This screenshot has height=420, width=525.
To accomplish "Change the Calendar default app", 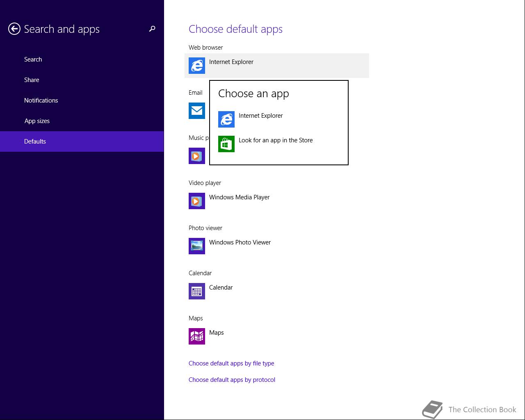I will point(221,288).
